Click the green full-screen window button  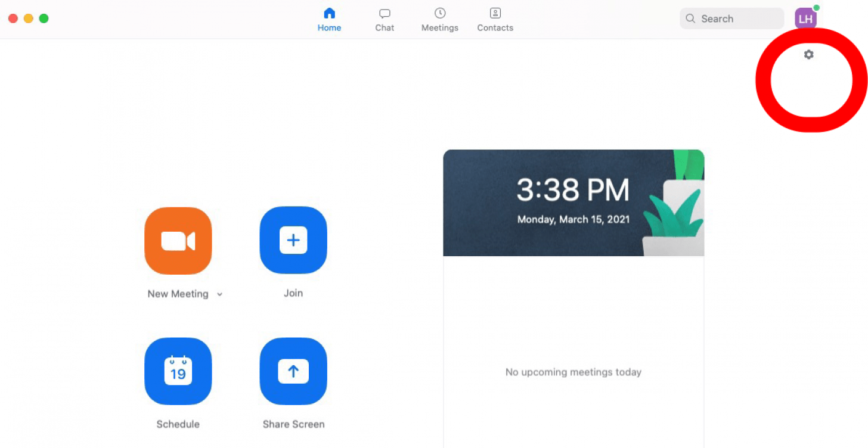tap(44, 18)
